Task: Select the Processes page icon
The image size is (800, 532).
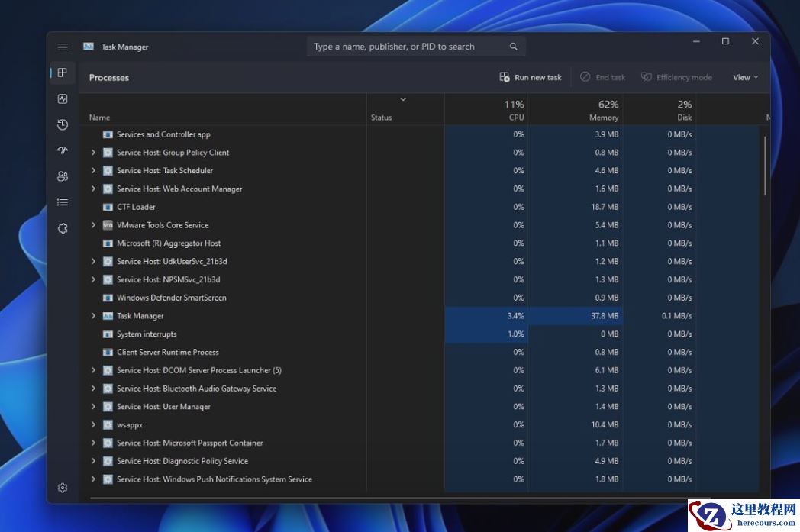Action: 63,73
